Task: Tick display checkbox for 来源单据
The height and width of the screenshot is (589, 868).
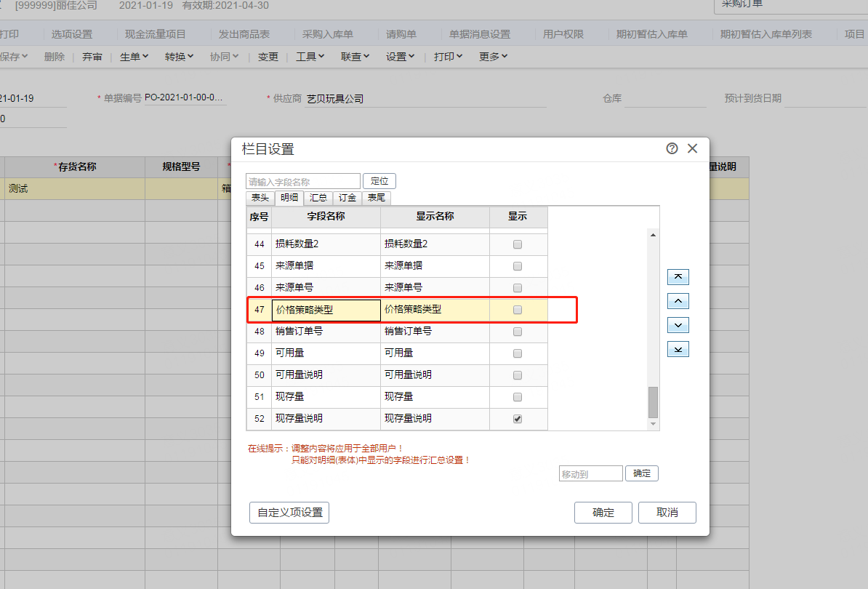Action: (518, 266)
